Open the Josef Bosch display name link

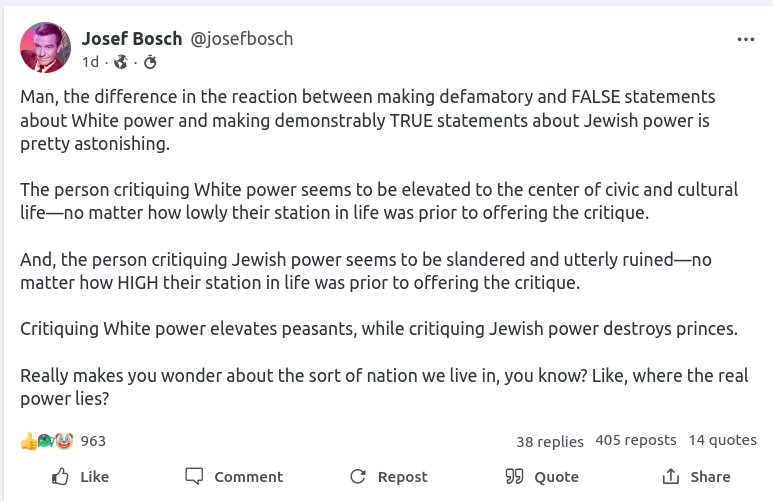133,39
